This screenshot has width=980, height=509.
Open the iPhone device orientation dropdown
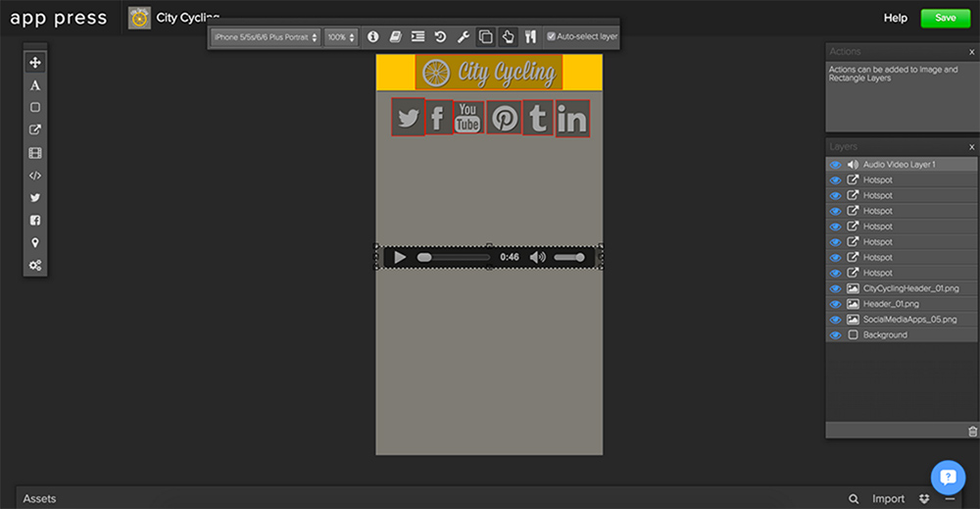[266, 37]
